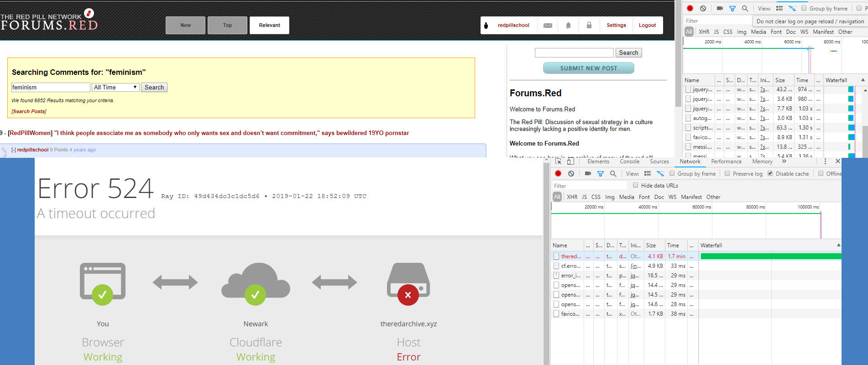Screen dimensions: 868x365
Task: Enable Group by frame in upper DevTools
Action: (804, 8)
